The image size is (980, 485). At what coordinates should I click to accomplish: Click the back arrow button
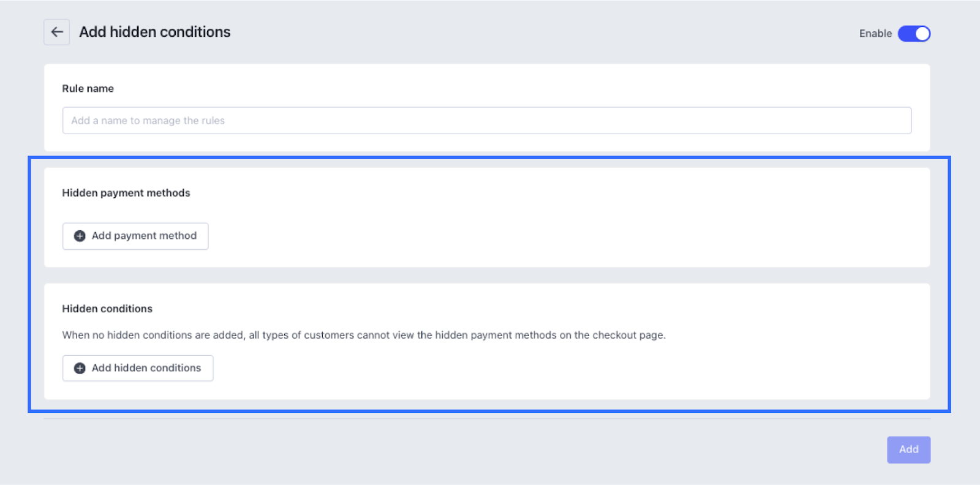56,32
